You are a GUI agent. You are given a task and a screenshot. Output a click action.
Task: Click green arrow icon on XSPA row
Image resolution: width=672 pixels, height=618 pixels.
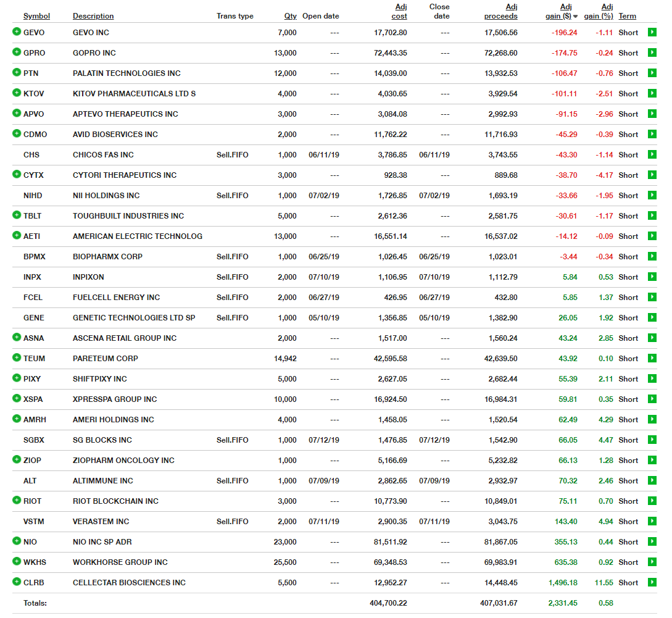coord(652,399)
